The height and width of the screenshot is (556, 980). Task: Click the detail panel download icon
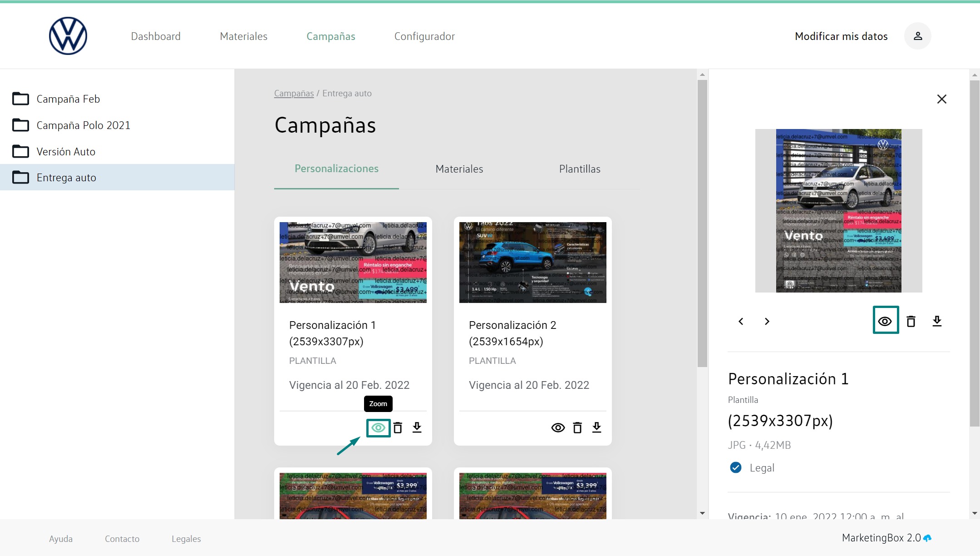pos(937,321)
